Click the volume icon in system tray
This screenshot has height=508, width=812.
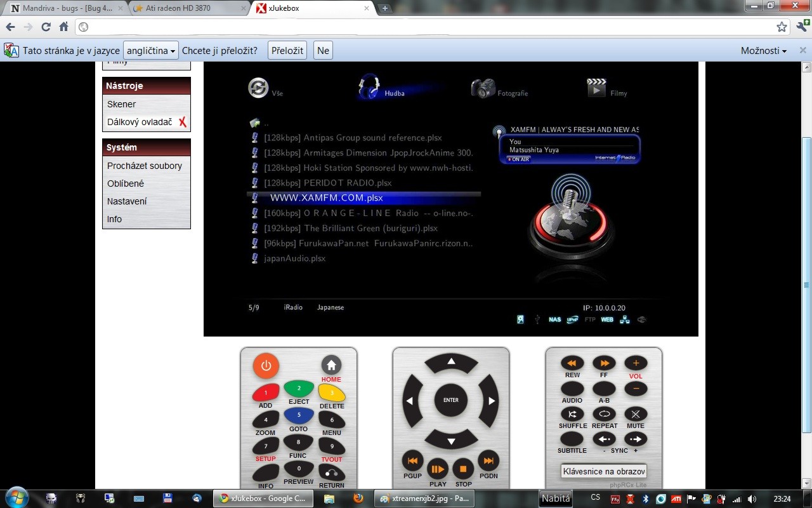pyautogui.click(x=752, y=498)
